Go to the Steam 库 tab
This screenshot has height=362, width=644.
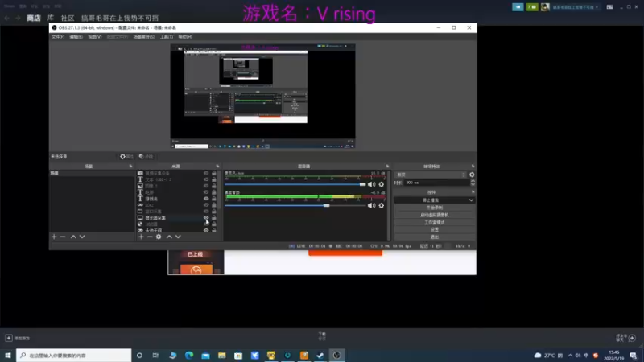click(51, 18)
